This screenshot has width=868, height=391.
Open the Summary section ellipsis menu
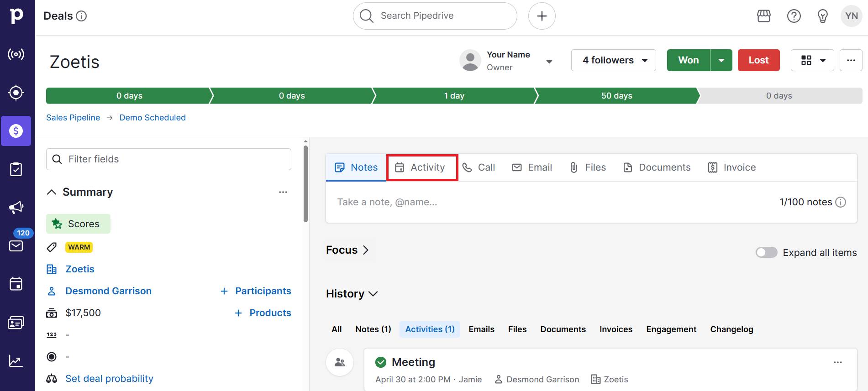pyautogui.click(x=283, y=192)
